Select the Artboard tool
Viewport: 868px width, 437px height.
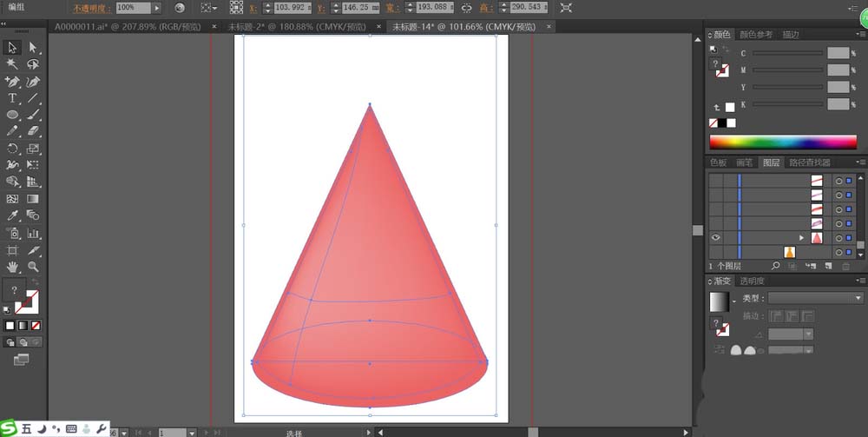(12, 250)
